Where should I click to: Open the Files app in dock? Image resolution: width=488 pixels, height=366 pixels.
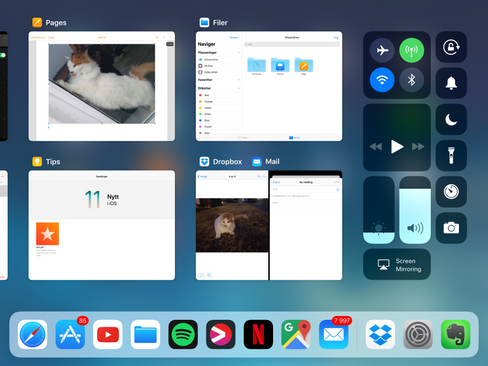(x=145, y=335)
